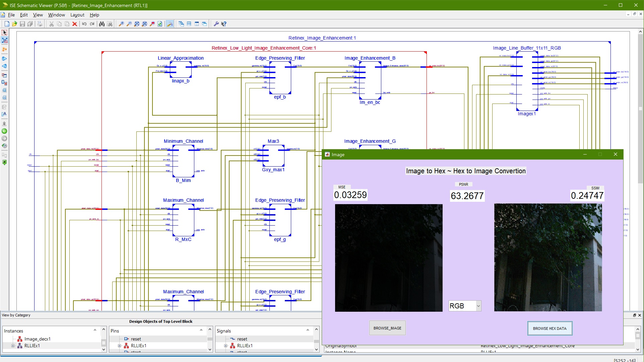
Task: Click the Linear_Approximation linapx_b block
Action: (181, 69)
